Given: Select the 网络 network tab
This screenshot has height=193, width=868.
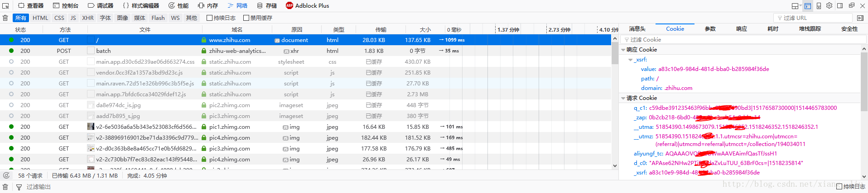Looking at the screenshot, I should tap(237, 6).
